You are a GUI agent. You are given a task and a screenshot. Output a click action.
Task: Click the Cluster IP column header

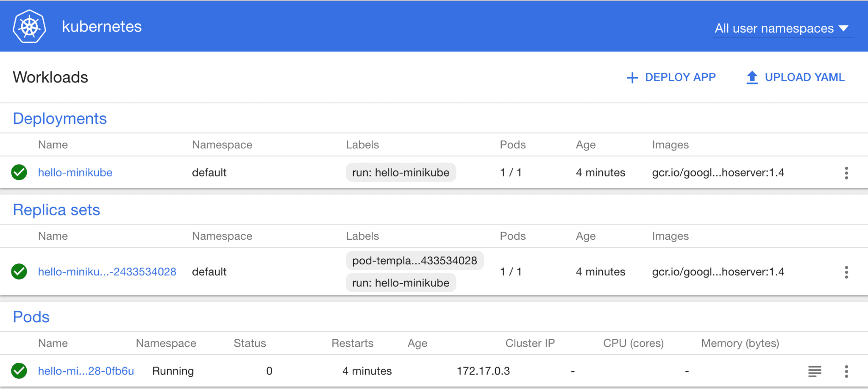click(x=530, y=343)
